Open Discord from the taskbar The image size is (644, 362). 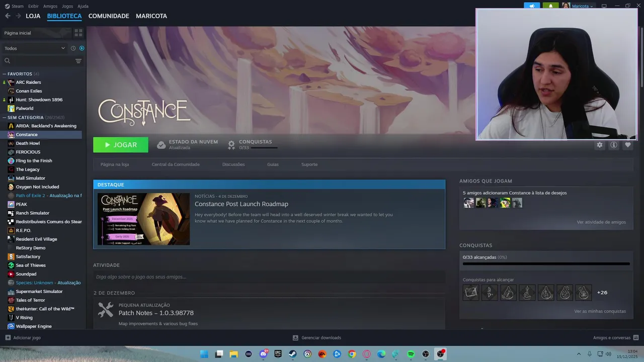263,354
